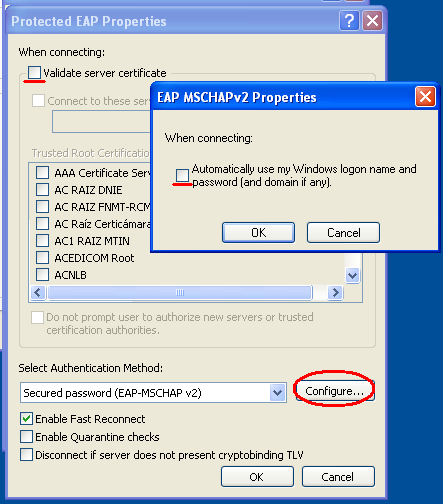The height and width of the screenshot is (504, 443).
Task: Close the EAP MSCHAPv2 Properties dialog
Action: [425, 97]
